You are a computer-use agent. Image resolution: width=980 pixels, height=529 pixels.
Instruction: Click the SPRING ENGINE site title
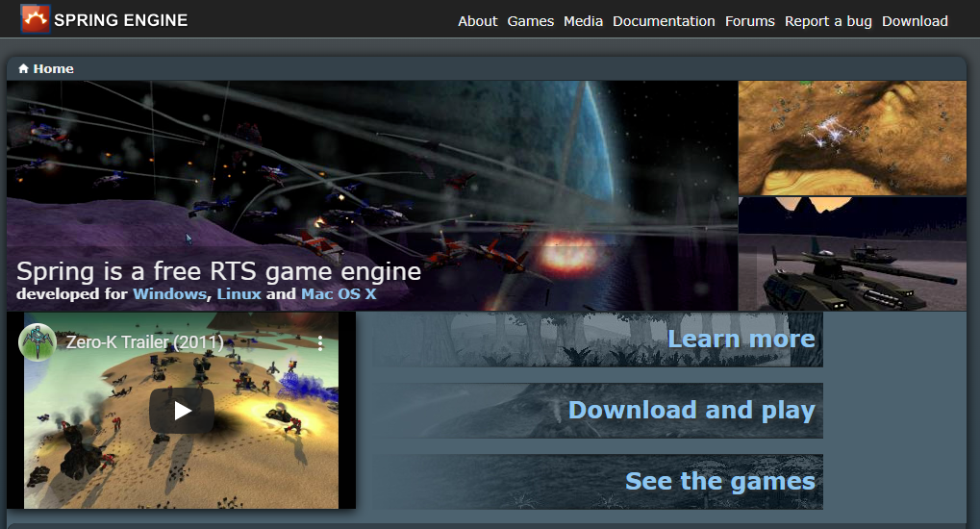click(x=120, y=20)
